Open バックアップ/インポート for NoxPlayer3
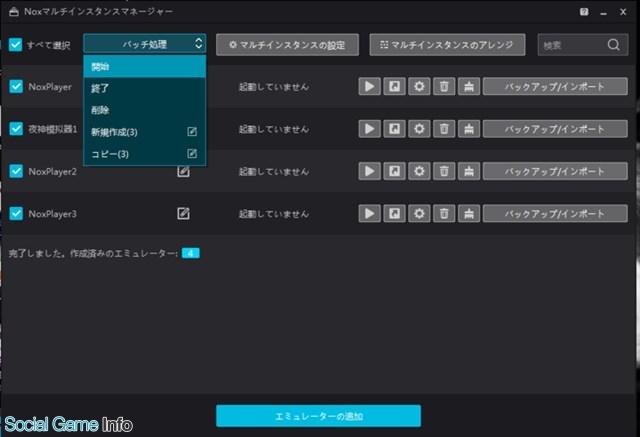Screen dimensions: 640x437 click(555, 213)
